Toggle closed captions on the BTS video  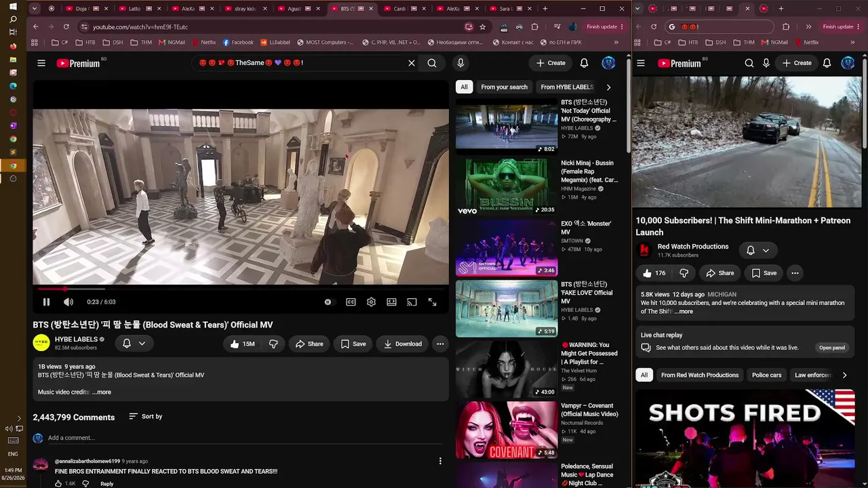351,302
